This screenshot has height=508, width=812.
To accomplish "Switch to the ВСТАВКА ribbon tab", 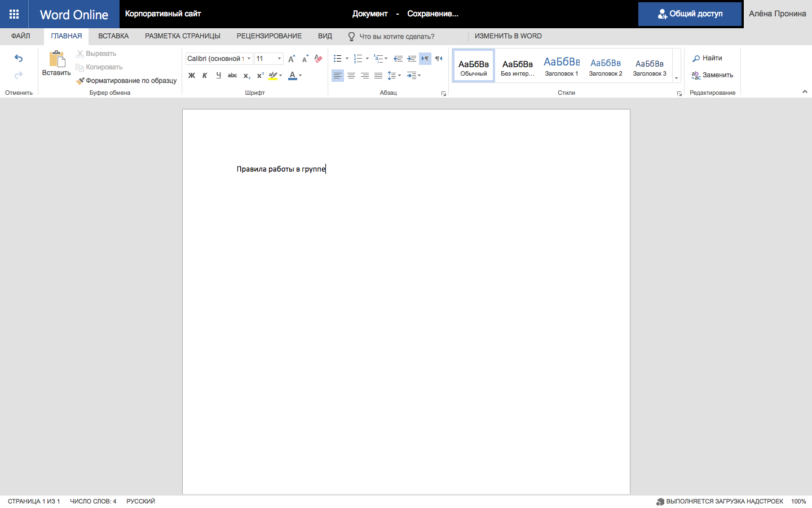I will pyautogui.click(x=113, y=36).
